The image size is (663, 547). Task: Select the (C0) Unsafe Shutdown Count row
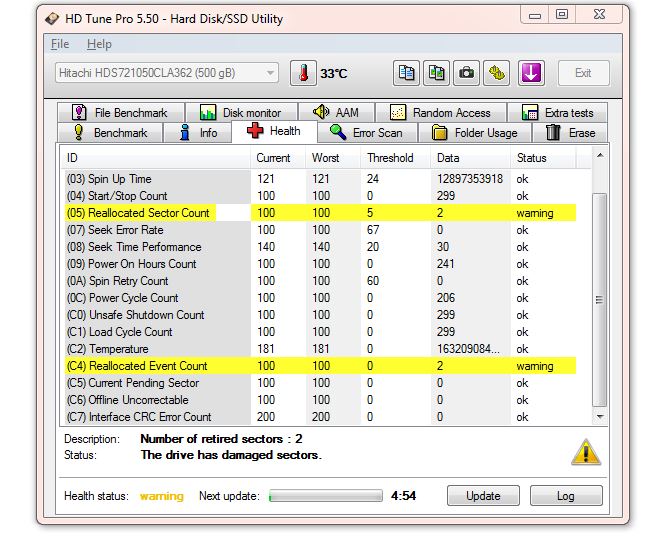[321, 315]
